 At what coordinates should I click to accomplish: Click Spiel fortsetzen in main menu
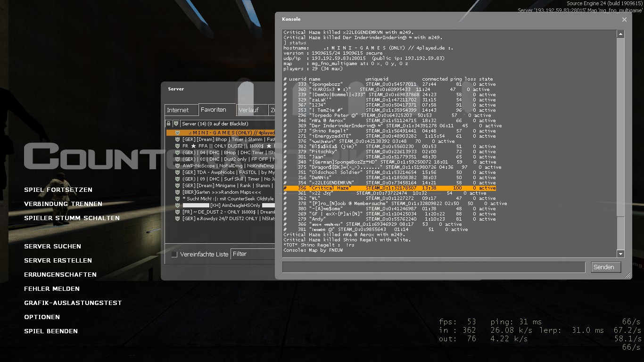(x=58, y=190)
